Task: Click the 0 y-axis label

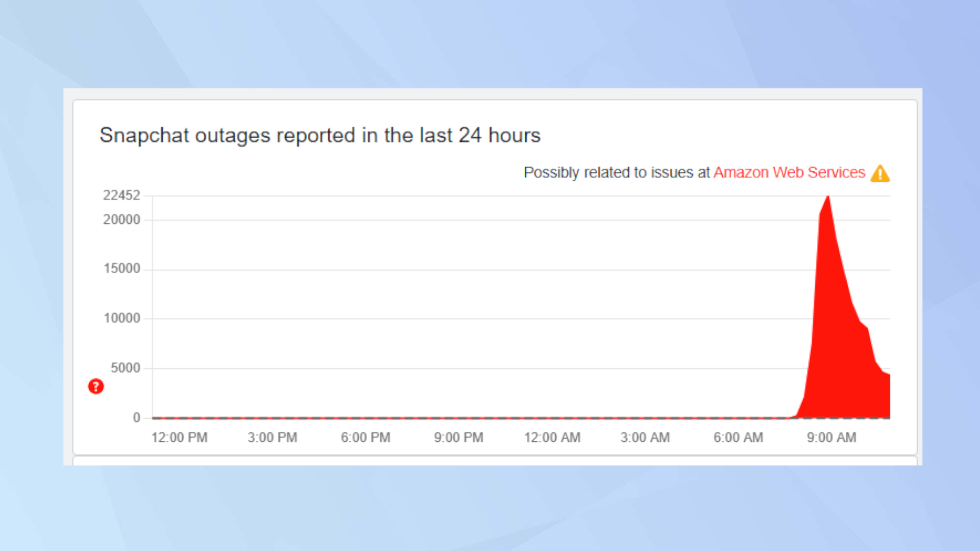Action: pyautogui.click(x=137, y=418)
